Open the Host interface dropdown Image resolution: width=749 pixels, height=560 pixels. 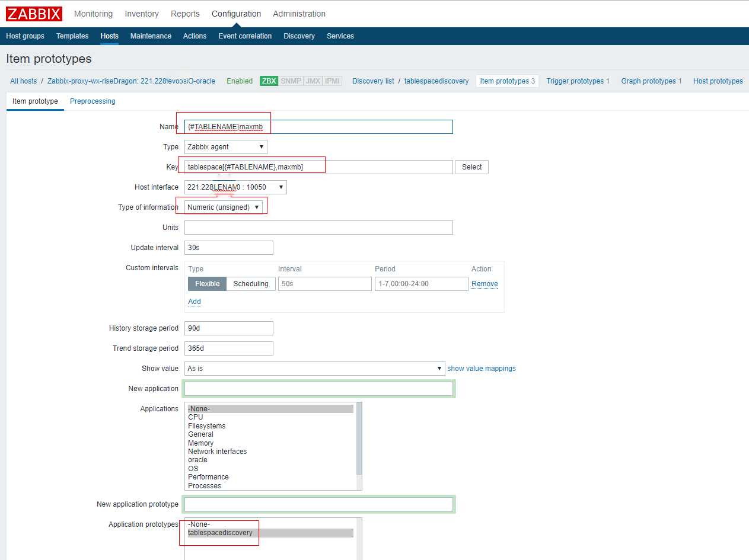[235, 187]
